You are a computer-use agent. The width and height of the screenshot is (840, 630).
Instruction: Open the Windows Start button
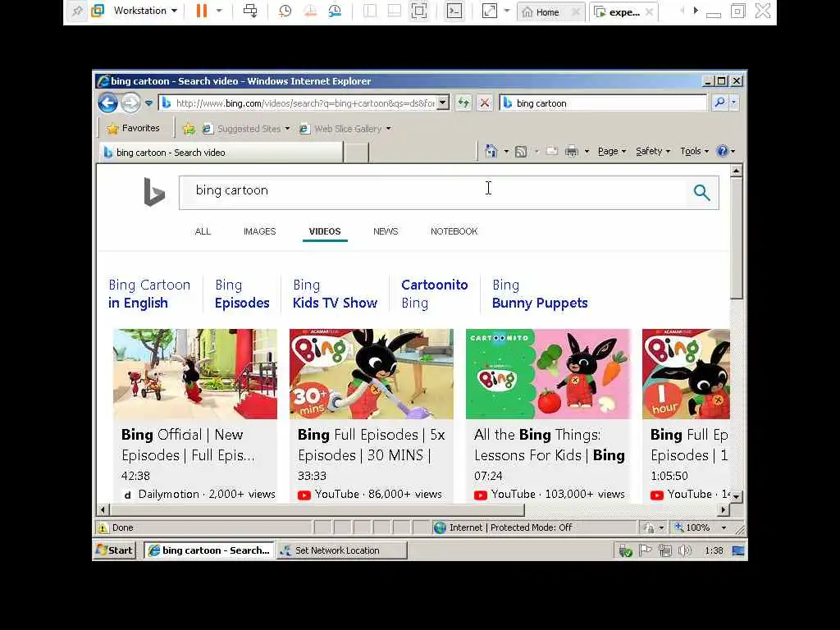click(x=114, y=550)
